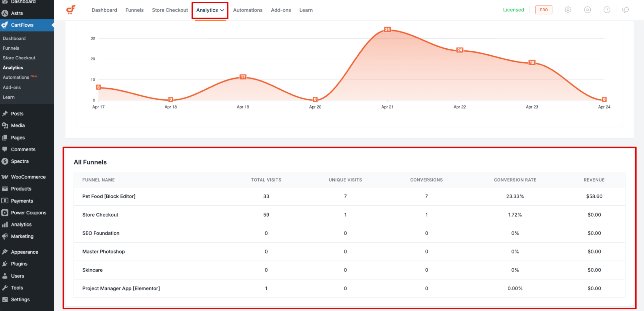Open the Add-ons top tab

coord(281,10)
